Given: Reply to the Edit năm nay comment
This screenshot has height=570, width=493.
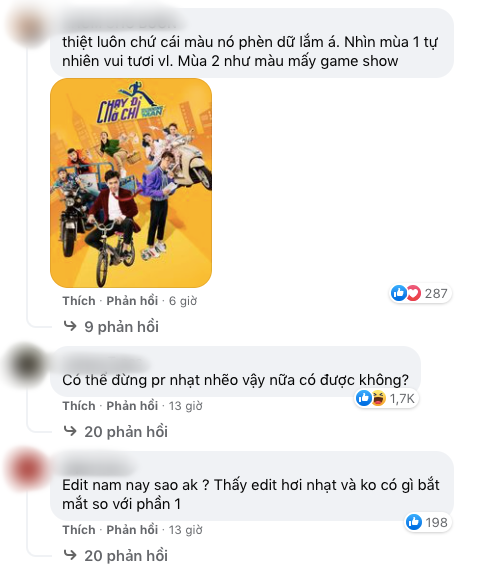Looking at the screenshot, I should pyautogui.click(x=132, y=530).
